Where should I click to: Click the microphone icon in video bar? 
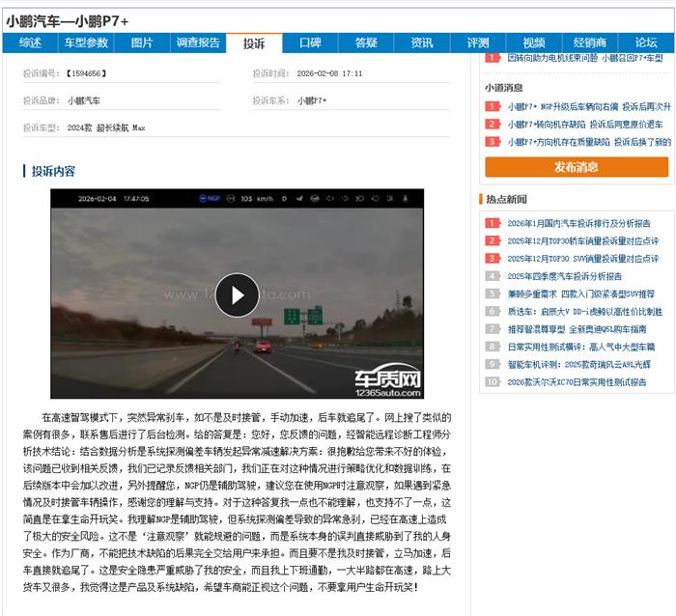(x=405, y=199)
